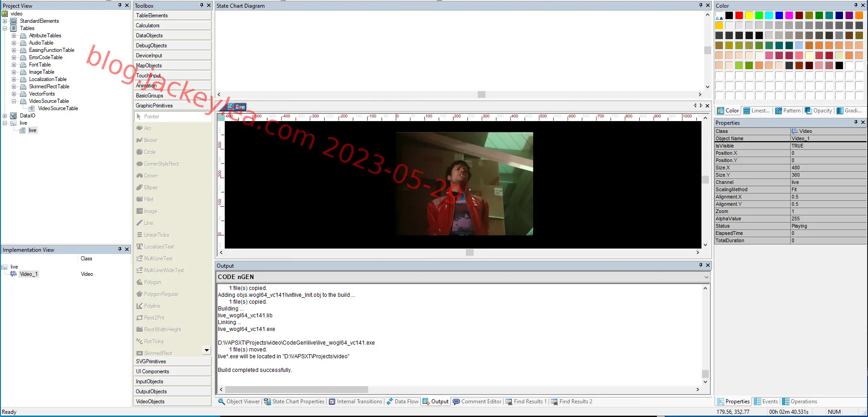Open the State Chart Properties tab
The width and height of the screenshot is (868, 417).
click(x=294, y=402)
